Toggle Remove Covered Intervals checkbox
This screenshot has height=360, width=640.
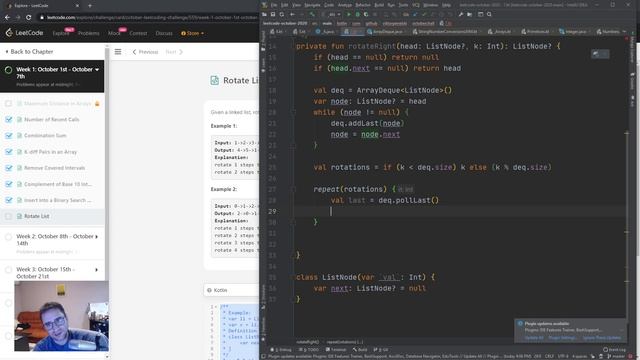[9, 168]
